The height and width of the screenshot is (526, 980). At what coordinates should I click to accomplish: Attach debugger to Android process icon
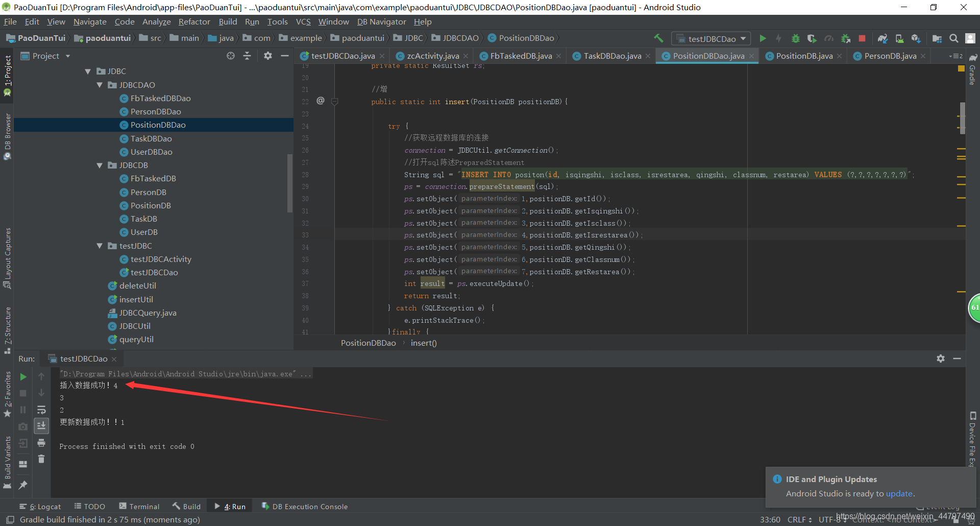coord(846,38)
